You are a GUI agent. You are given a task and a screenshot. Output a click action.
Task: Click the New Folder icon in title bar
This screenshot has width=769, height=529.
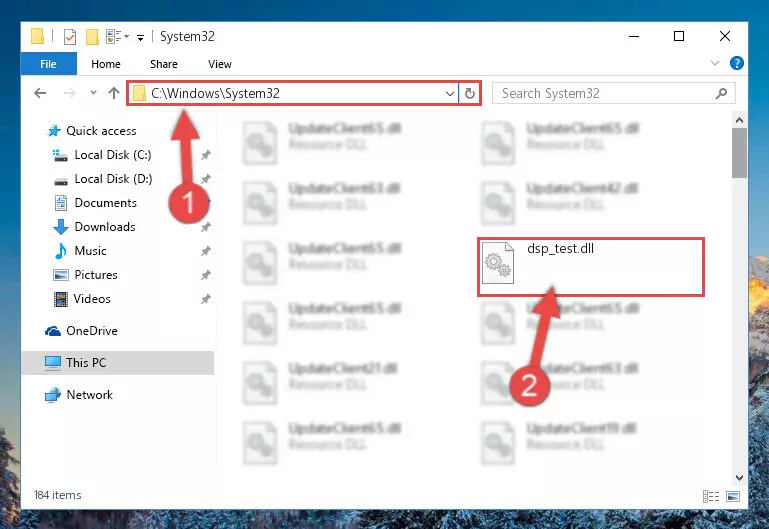coord(92,37)
